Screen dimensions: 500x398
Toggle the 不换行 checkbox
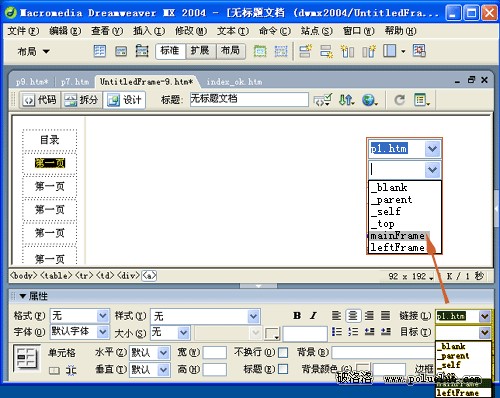[283, 352]
